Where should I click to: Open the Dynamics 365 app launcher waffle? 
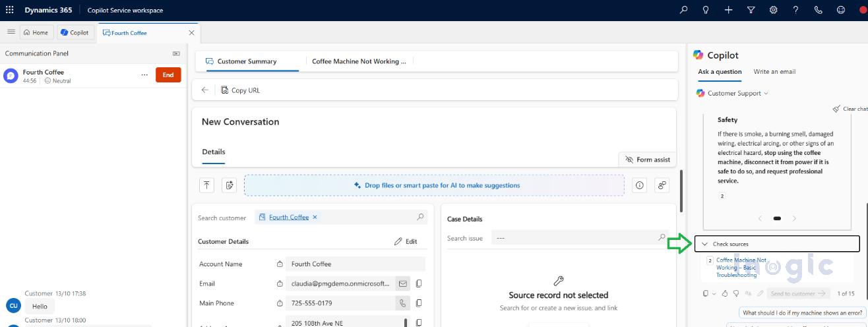(10, 10)
